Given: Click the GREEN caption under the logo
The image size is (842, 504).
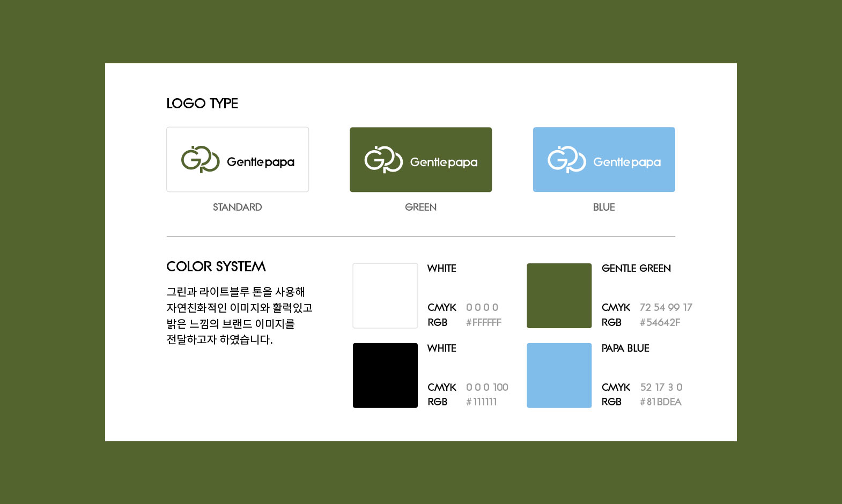Looking at the screenshot, I should (x=421, y=207).
